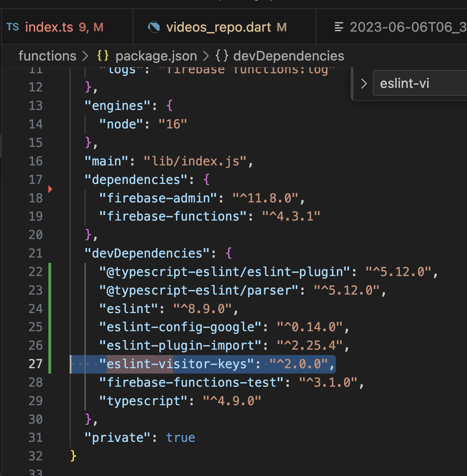Click the closing yellow brace on line 32
Viewport: 467px width, 476px height.
pyautogui.click(x=73, y=456)
